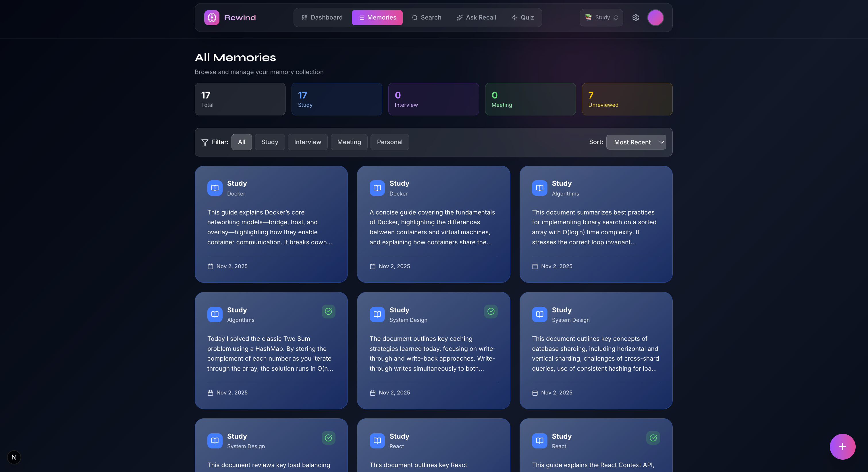Open the Most Recent sort dropdown
The image size is (868, 472).
(632, 142)
